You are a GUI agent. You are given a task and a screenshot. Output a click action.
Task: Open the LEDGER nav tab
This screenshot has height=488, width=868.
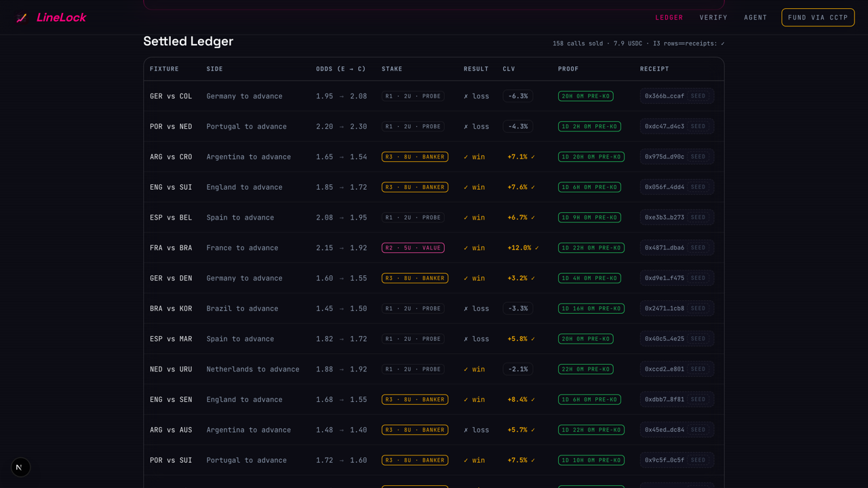pos(669,18)
